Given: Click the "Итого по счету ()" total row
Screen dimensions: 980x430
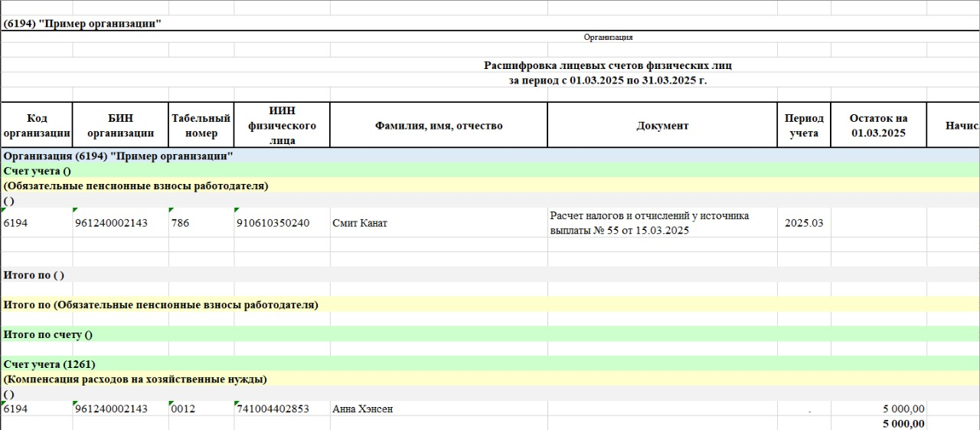Looking at the screenshot, I should tap(48, 334).
